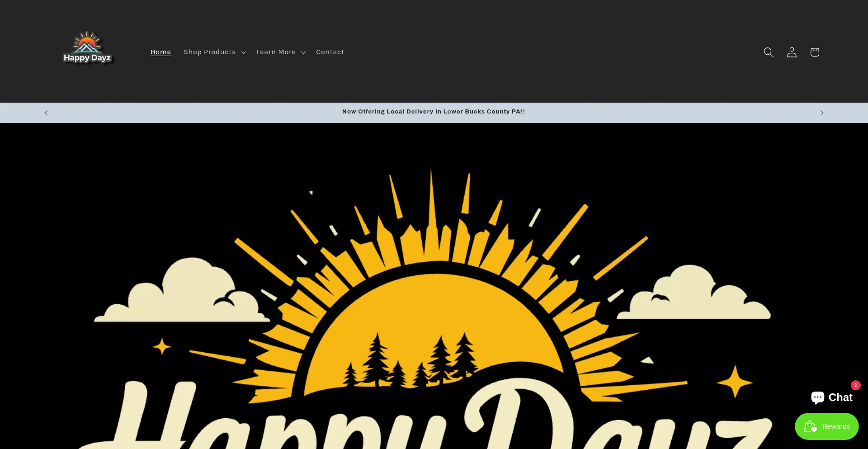Show next announcement with right arrow

coord(822,113)
